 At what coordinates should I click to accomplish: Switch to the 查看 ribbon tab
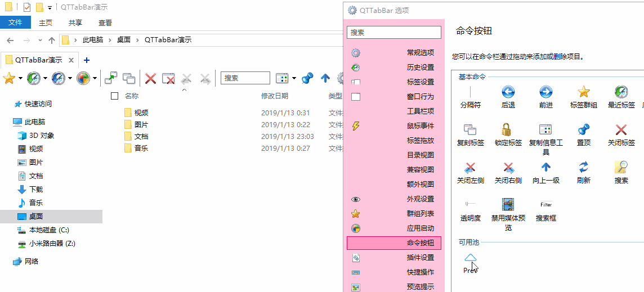105,23
